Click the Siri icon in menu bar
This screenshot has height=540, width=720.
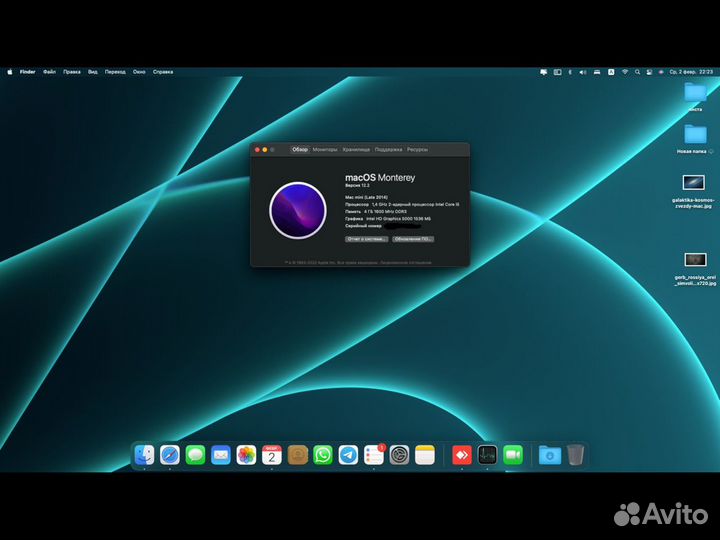[x=661, y=72]
